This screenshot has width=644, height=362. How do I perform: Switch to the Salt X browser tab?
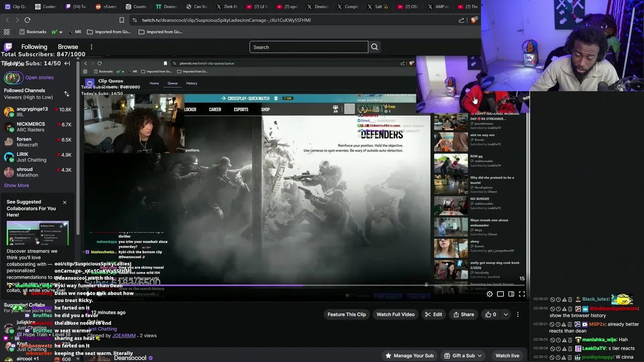point(378,7)
